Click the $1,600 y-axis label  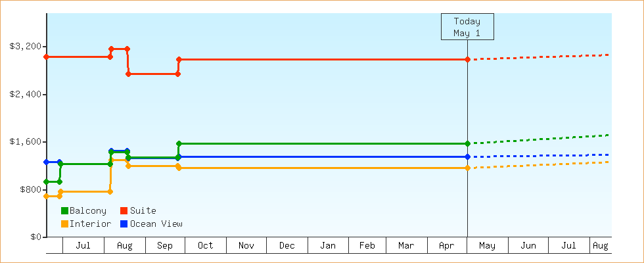tap(26, 142)
